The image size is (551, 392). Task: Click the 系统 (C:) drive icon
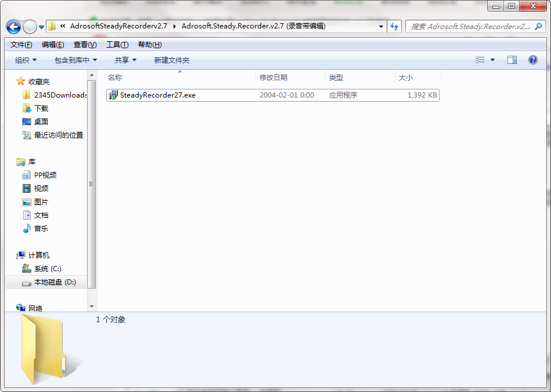coord(27,269)
